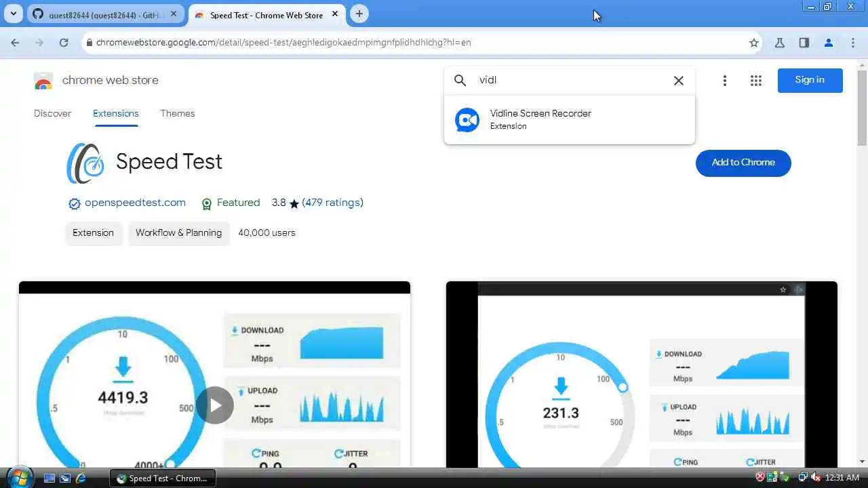Select the Speed Test Chrome Web Store tab
Image resolution: width=868 pixels, height=488 pixels.
coord(267,14)
